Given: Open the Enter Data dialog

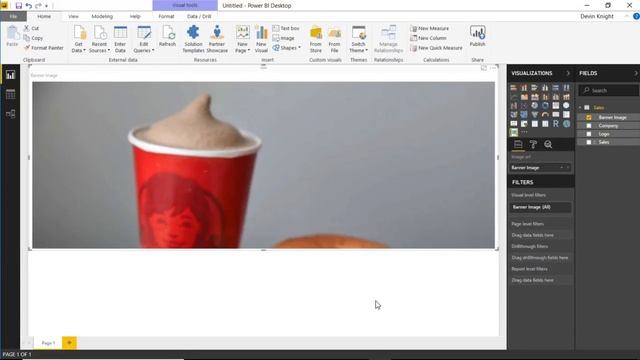Looking at the screenshot, I should pos(120,39).
